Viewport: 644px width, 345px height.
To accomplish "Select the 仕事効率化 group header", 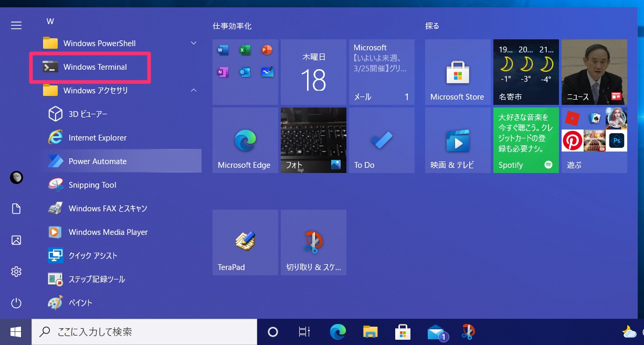I will tap(232, 26).
